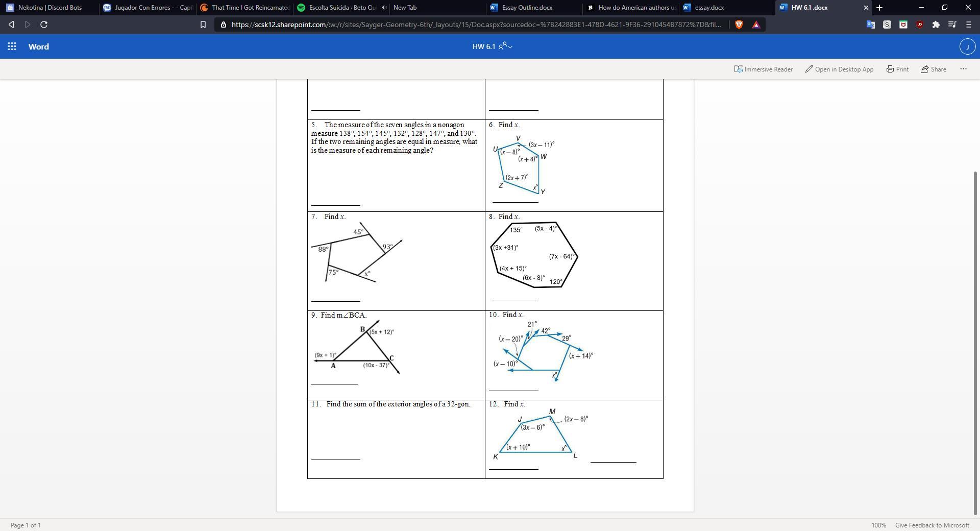The height and width of the screenshot is (531, 980).
Task: Open the Google Translate extension icon
Action: pyautogui.click(x=871, y=25)
